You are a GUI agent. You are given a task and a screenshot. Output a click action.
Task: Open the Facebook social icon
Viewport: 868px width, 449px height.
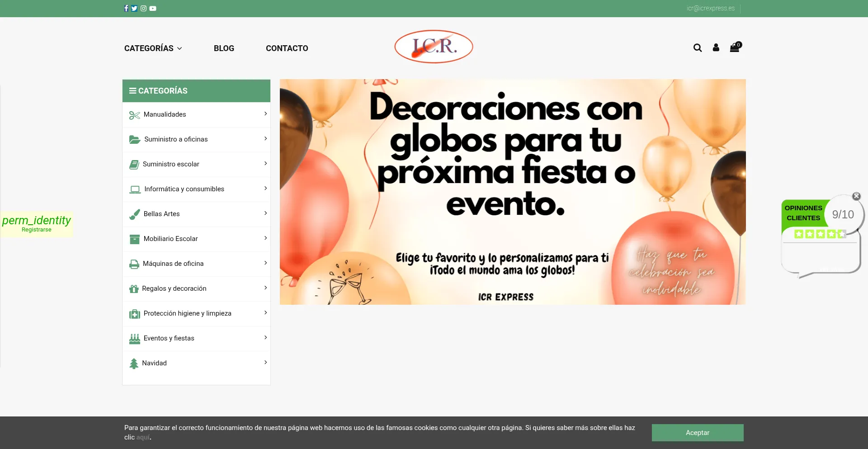126,8
